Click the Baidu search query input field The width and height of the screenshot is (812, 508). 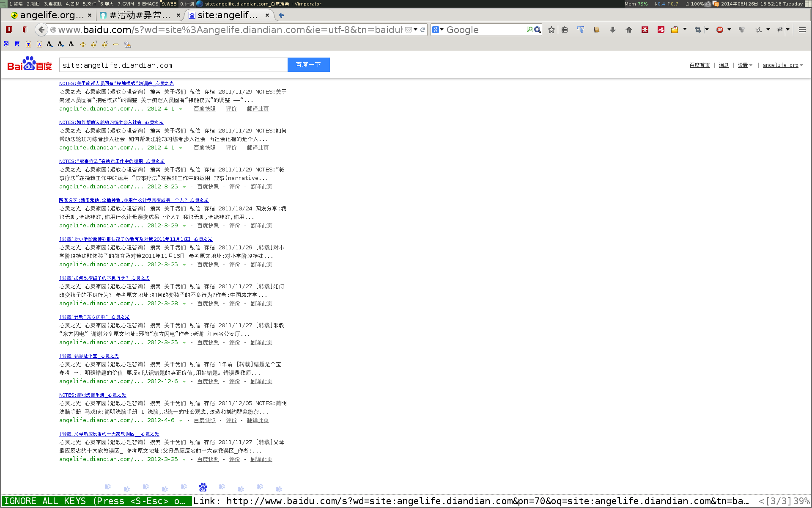point(173,65)
